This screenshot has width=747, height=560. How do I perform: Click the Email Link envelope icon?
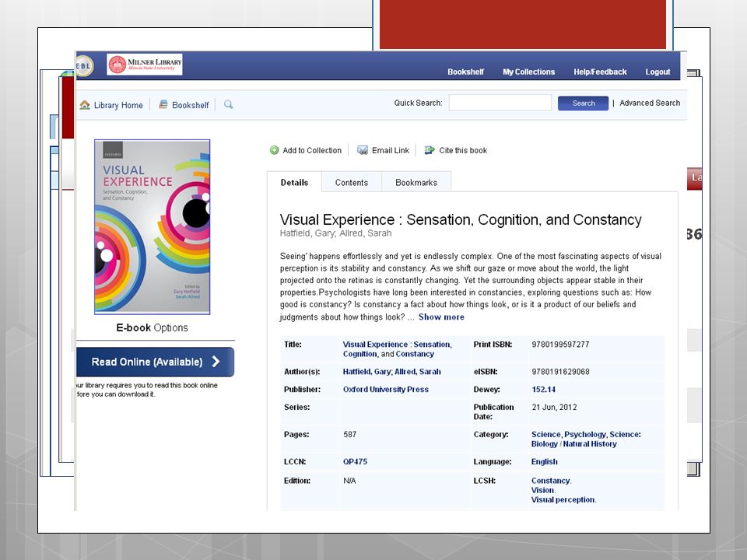point(363,150)
